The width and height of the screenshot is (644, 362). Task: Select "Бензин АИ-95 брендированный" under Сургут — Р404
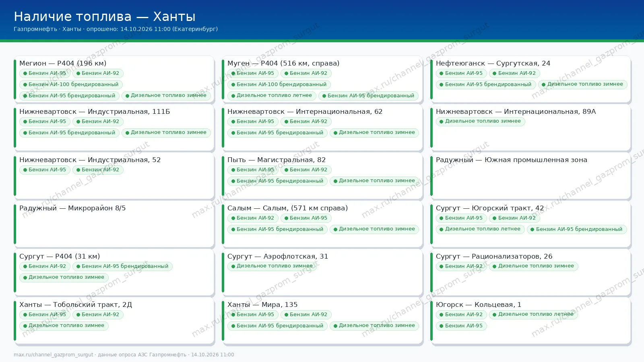pos(122,266)
